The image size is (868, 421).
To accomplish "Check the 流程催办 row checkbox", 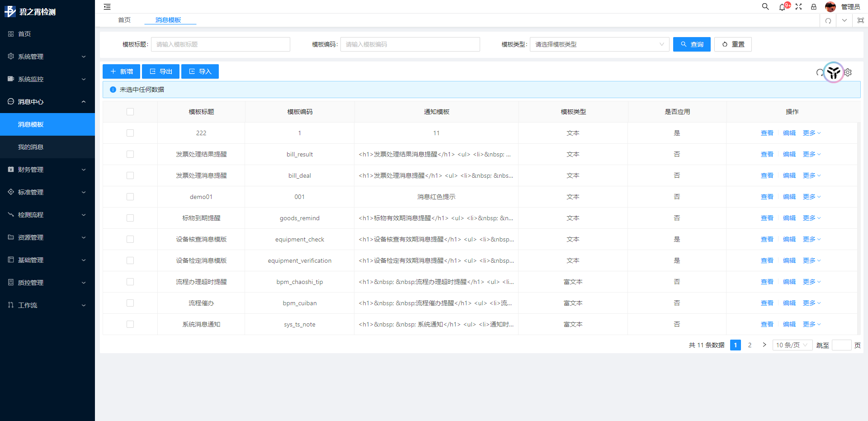I will pyautogui.click(x=130, y=303).
